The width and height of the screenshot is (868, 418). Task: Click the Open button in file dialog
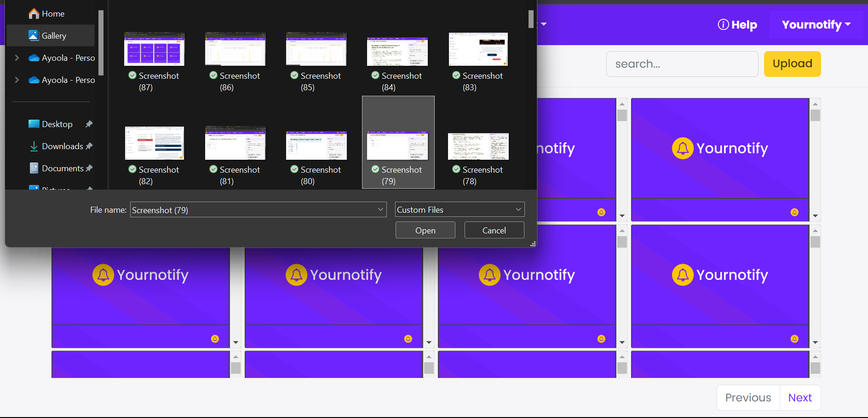coord(425,230)
